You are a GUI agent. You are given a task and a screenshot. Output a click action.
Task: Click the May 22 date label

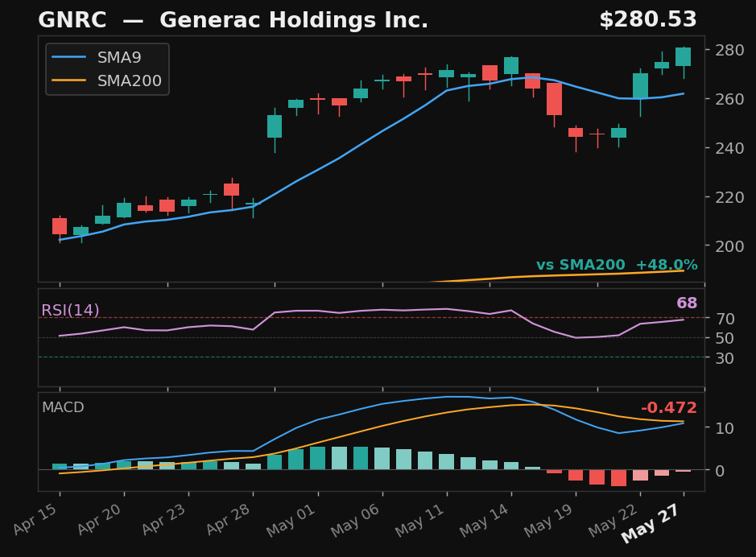pos(613,522)
